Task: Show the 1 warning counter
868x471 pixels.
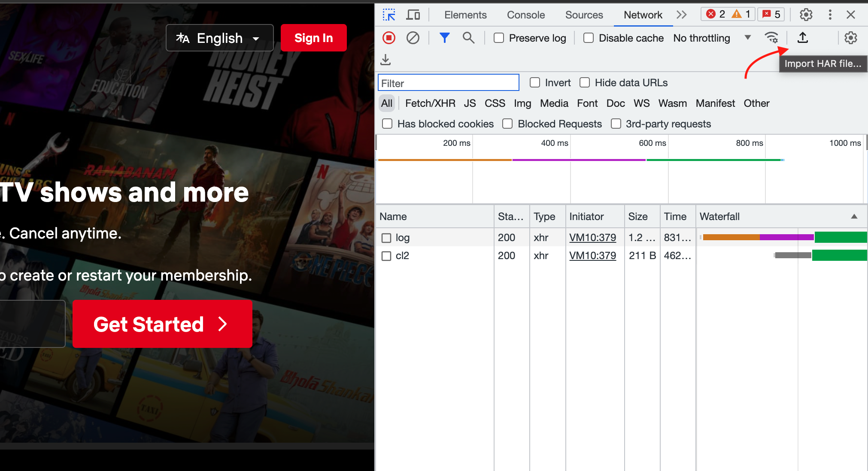Action: pos(741,14)
